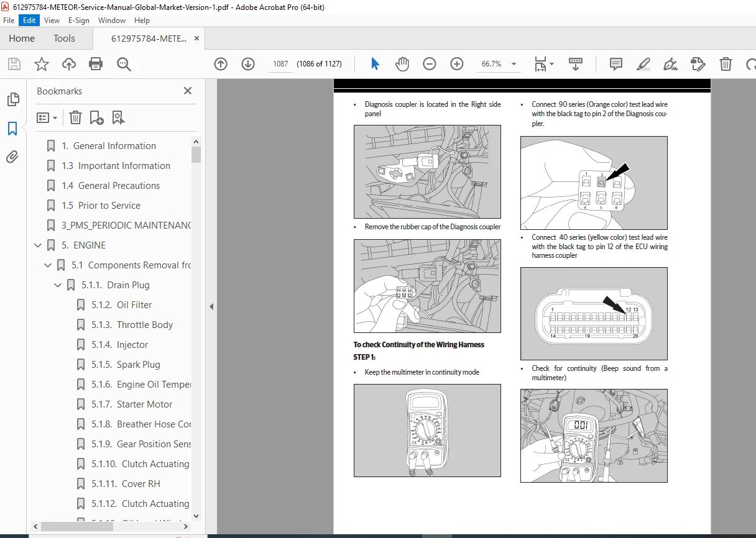
Task: Open Bookmarks panel icon in sidebar
Action: click(x=12, y=129)
